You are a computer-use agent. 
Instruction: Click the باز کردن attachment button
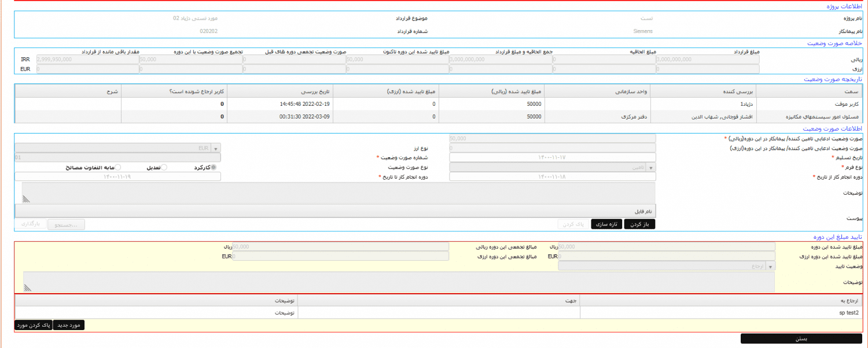(639, 224)
